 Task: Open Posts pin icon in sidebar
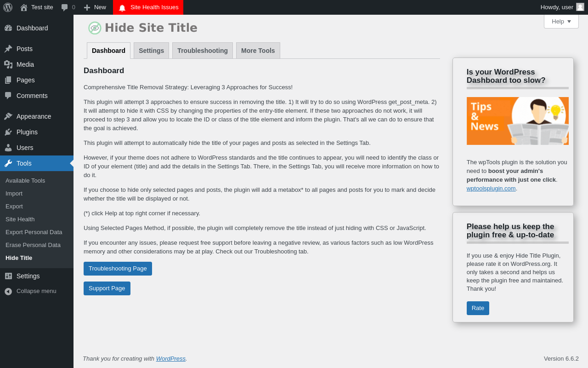8,49
